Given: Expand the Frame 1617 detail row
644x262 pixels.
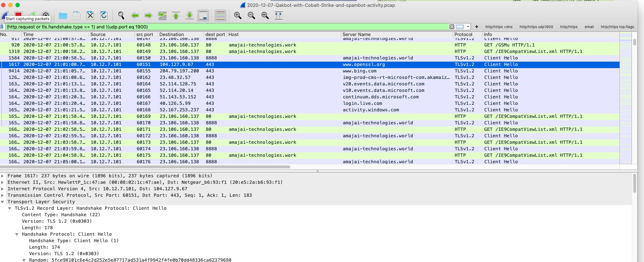Looking at the screenshot, I should (3, 176).
